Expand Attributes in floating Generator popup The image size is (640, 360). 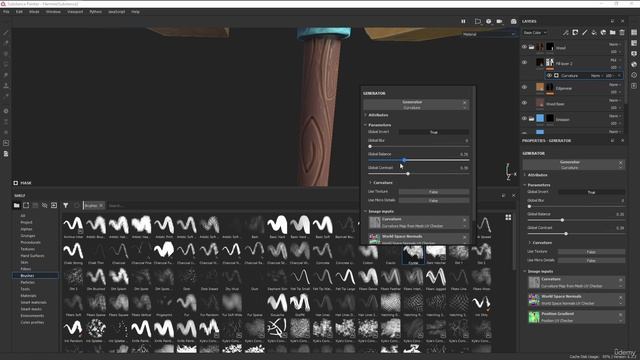point(366,115)
